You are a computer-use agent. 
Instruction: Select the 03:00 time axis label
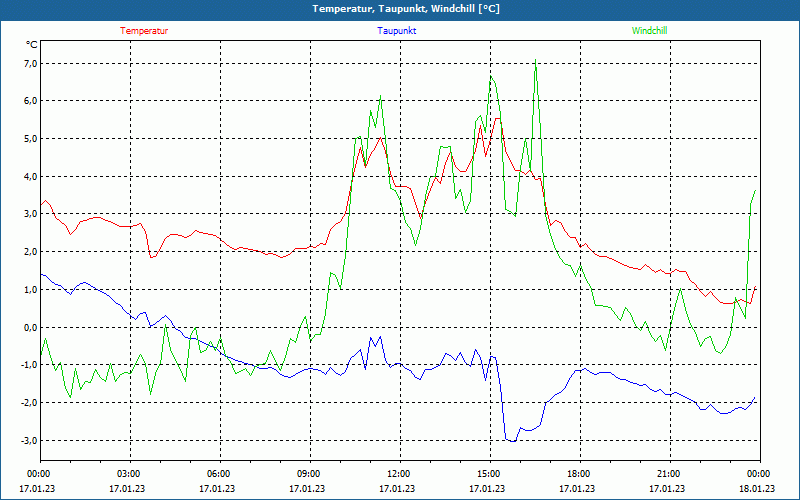tap(128, 474)
